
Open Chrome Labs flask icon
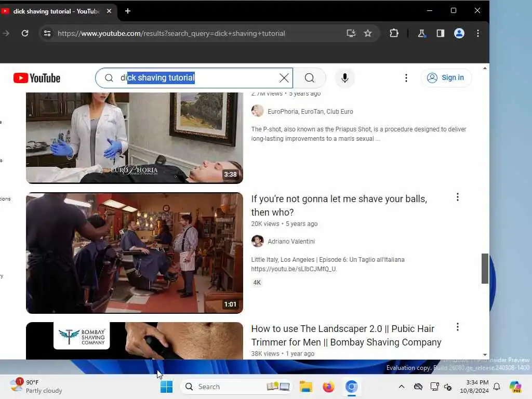click(x=421, y=33)
